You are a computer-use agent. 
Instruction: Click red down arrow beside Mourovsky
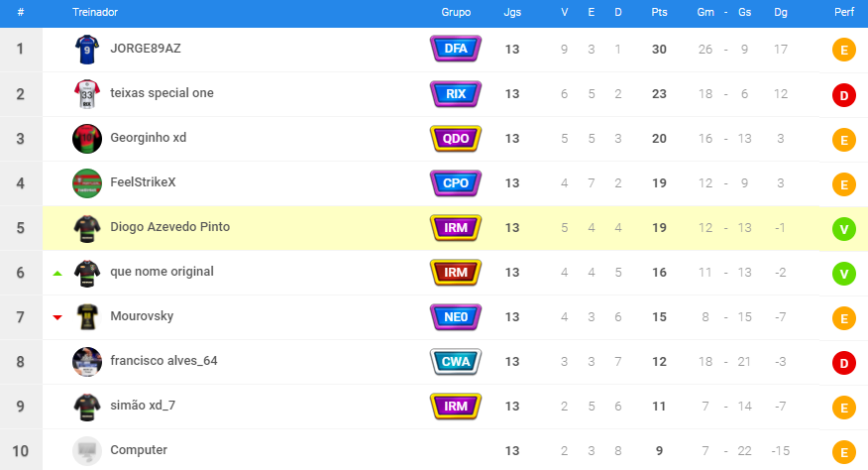click(x=57, y=317)
